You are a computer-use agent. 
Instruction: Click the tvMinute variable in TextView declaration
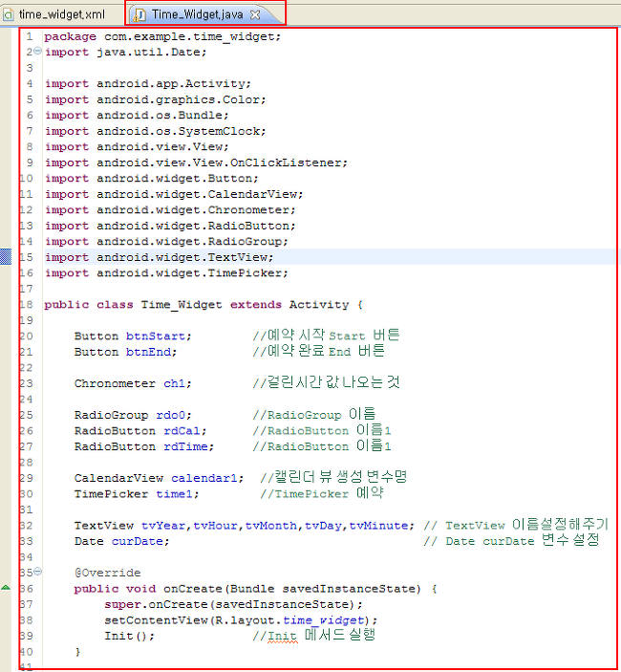pyautogui.click(x=378, y=526)
